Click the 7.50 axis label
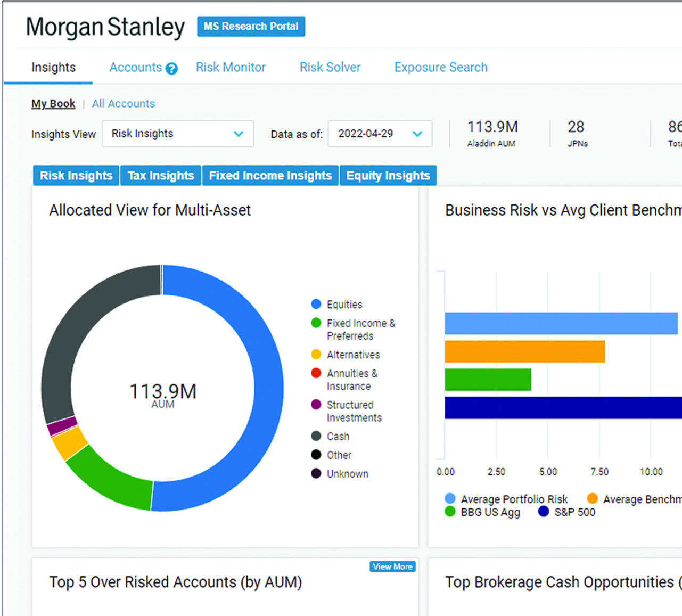The width and height of the screenshot is (682, 616). click(x=599, y=472)
